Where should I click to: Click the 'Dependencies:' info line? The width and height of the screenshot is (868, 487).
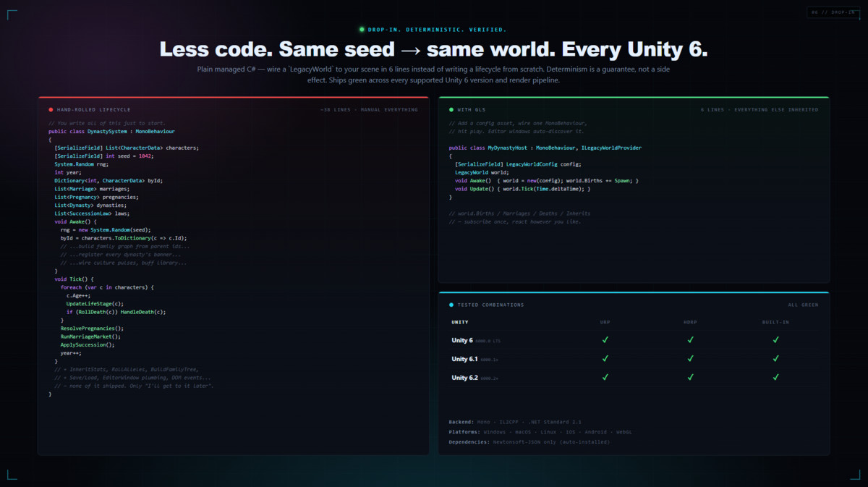pyautogui.click(x=529, y=441)
